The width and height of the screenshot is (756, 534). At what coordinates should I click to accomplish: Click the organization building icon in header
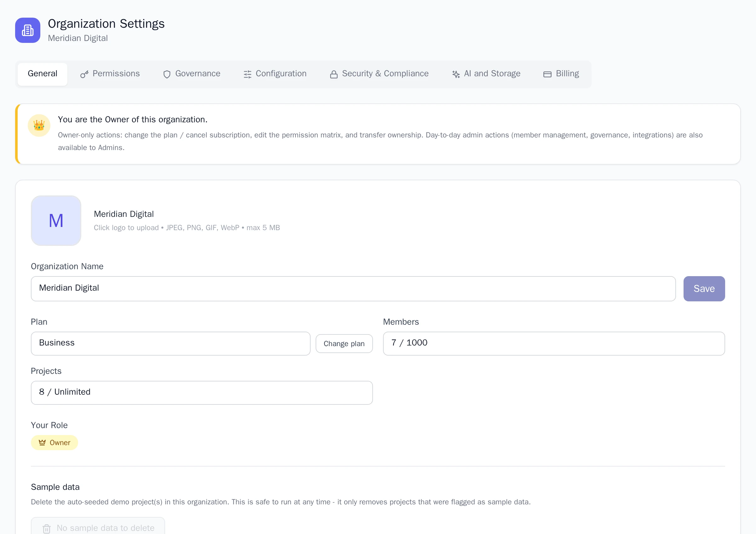pyautogui.click(x=28, y=30)
